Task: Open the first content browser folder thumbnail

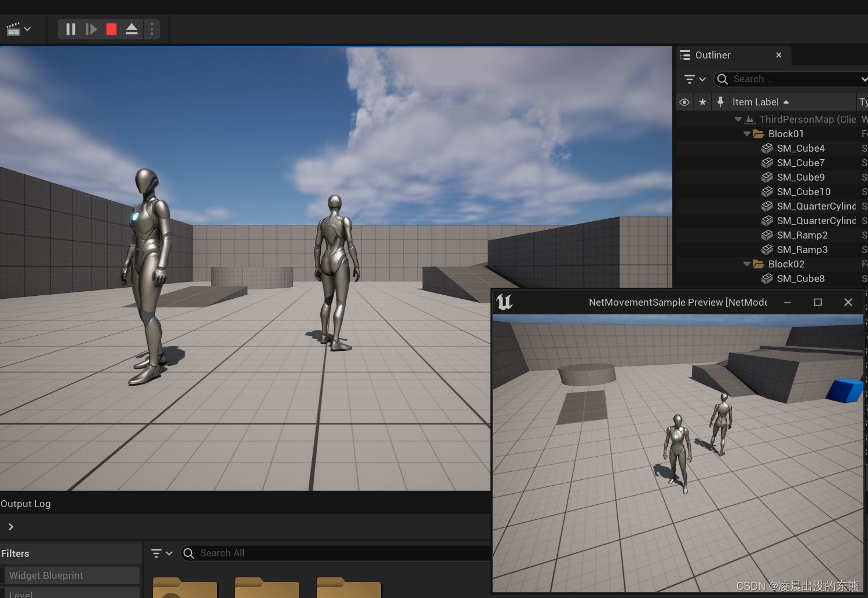Action: click(185, 588)
